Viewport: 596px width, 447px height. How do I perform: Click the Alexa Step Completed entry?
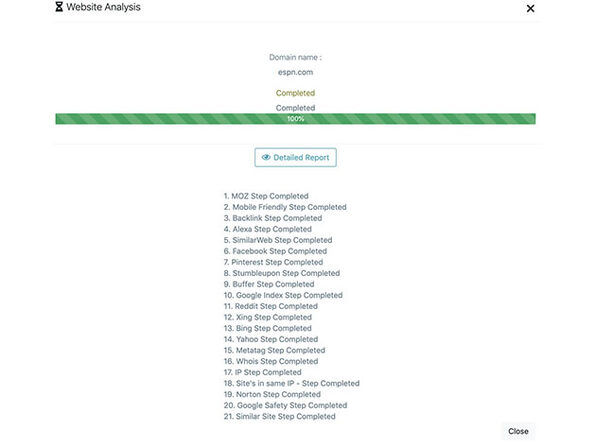point(268,229)
